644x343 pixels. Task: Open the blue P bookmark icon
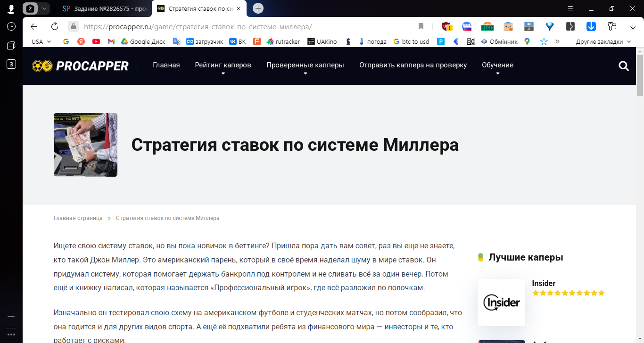[441, 41]
